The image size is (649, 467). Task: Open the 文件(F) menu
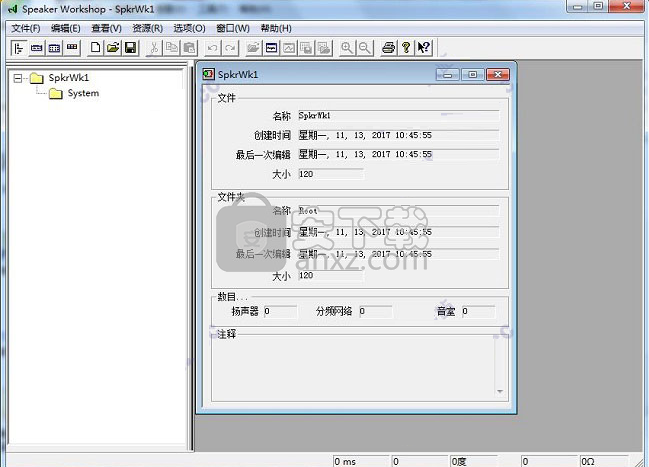[x=26, y=28]
